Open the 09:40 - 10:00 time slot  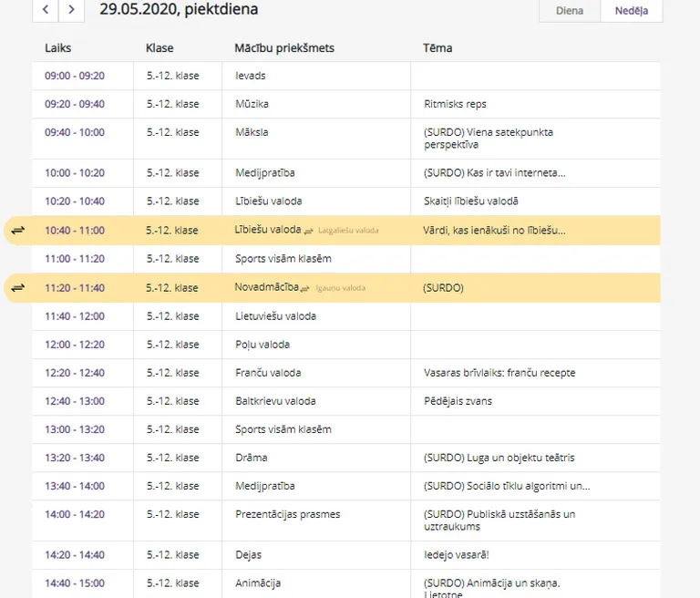click(75, 133)
